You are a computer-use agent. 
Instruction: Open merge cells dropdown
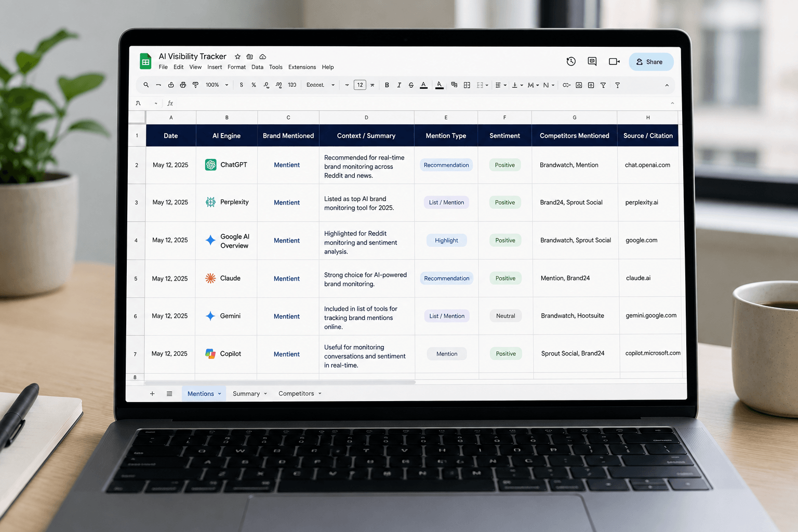pos(482,85)
